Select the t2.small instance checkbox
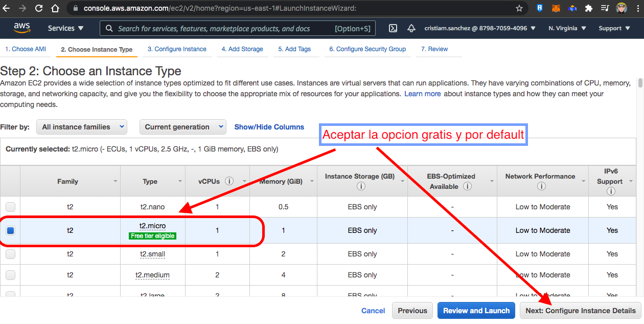The width and height of the screenshot is (644, 324). tap(10, 254)
